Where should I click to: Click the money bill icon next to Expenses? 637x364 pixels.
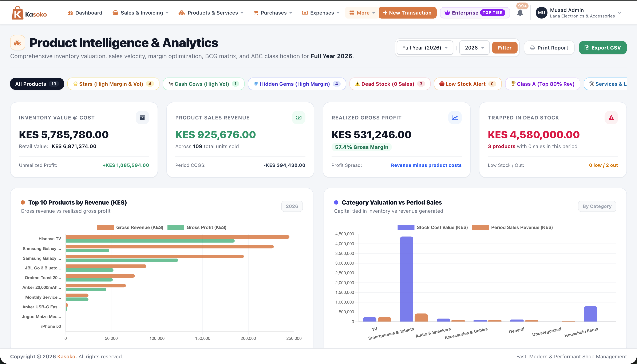click(305, 13)
